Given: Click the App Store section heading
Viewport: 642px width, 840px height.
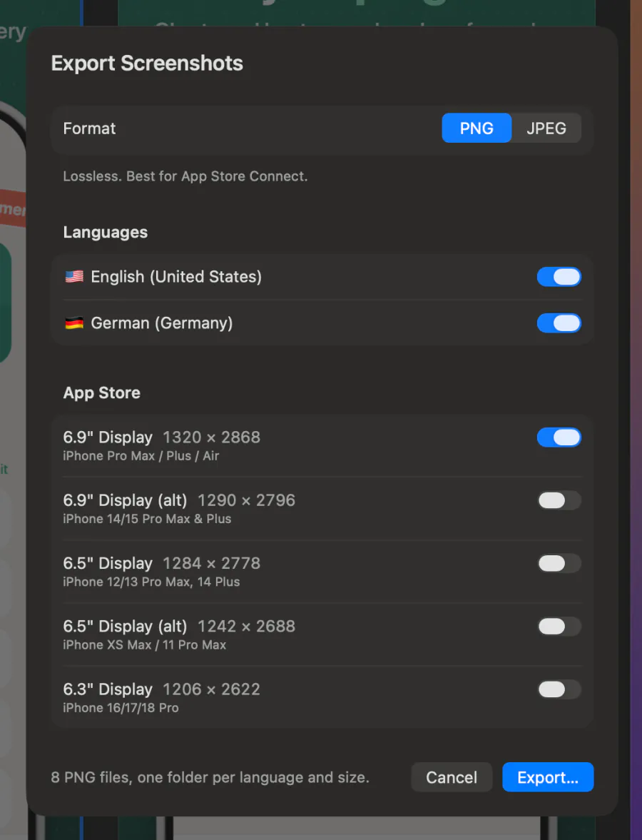Looking at the screenshot, I should [102, 393].
